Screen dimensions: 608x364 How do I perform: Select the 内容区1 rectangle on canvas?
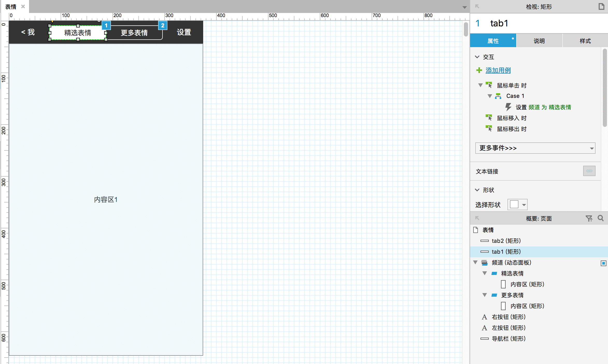tap(106, 199)
